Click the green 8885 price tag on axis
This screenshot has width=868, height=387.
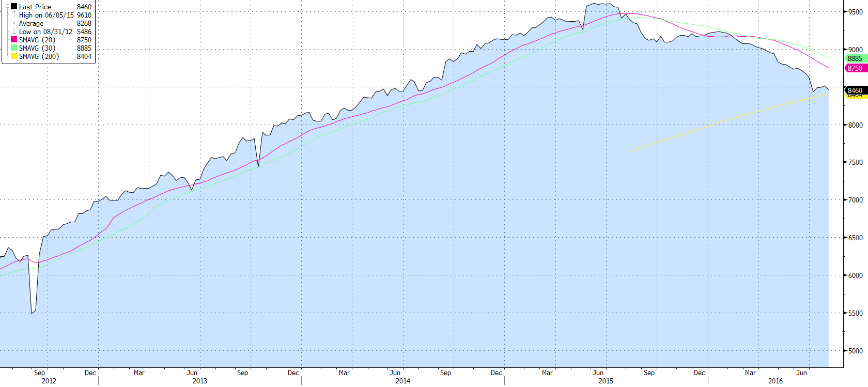(x=856, y=58)
